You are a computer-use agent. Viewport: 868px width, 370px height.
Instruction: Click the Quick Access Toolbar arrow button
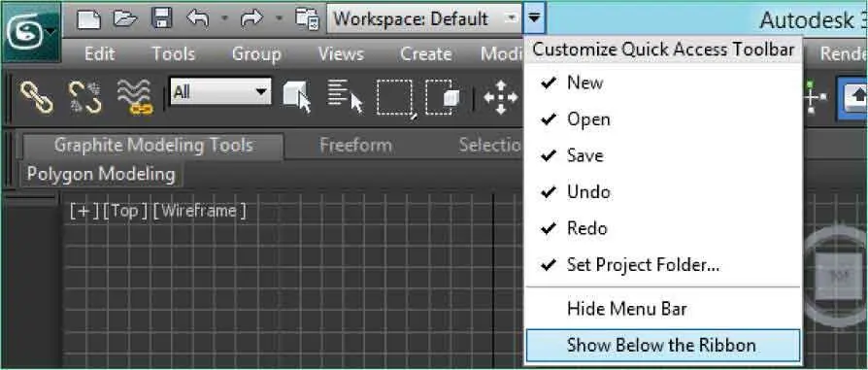[534, 18]
